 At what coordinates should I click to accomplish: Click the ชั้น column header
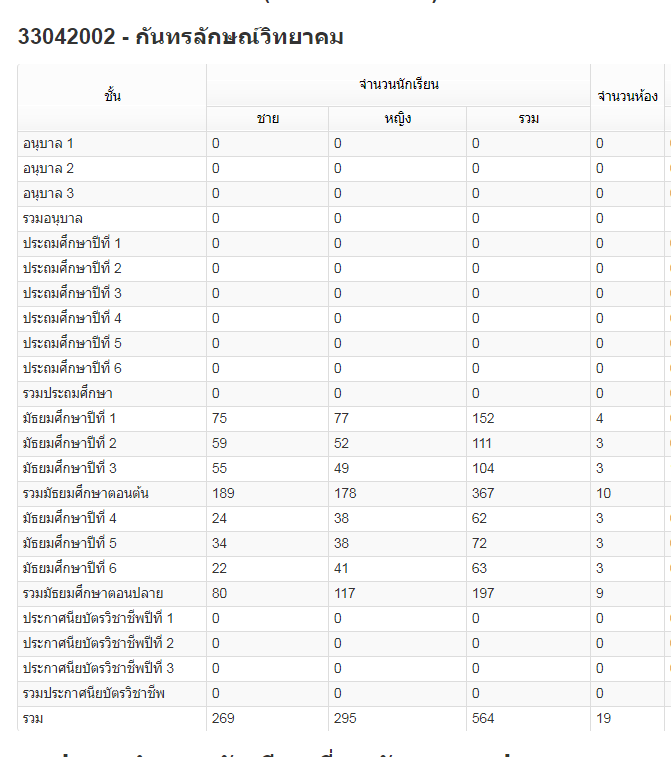pyautogui.click(x=112, y=97)
